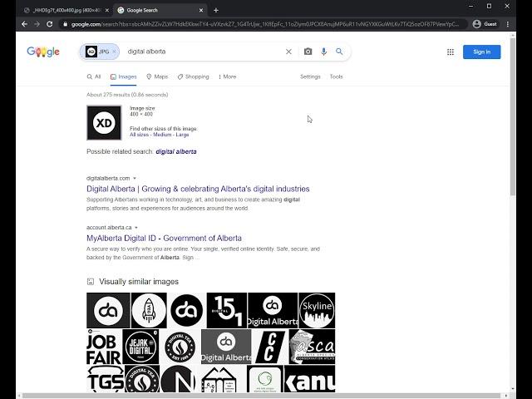Click the browser forward arrow
532x399 pixels.
tap(37, 24)
